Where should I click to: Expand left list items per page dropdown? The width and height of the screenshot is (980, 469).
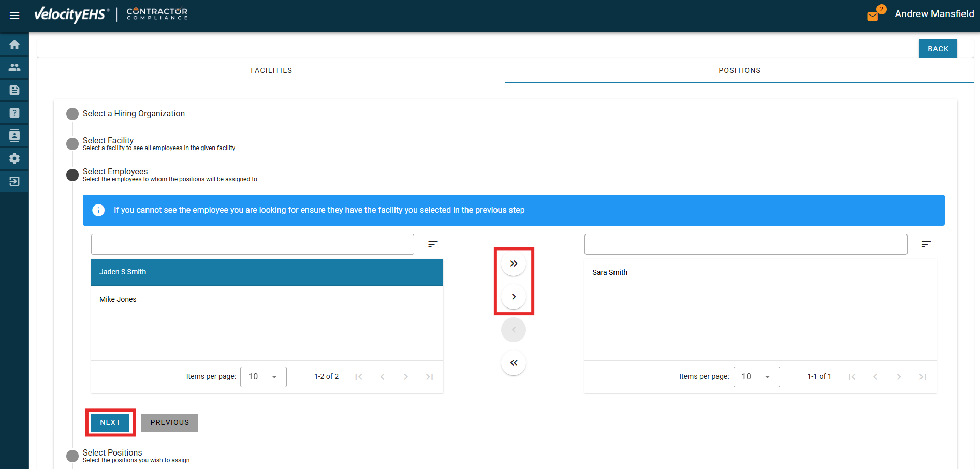pyautogui.click(x=263, y=377)
